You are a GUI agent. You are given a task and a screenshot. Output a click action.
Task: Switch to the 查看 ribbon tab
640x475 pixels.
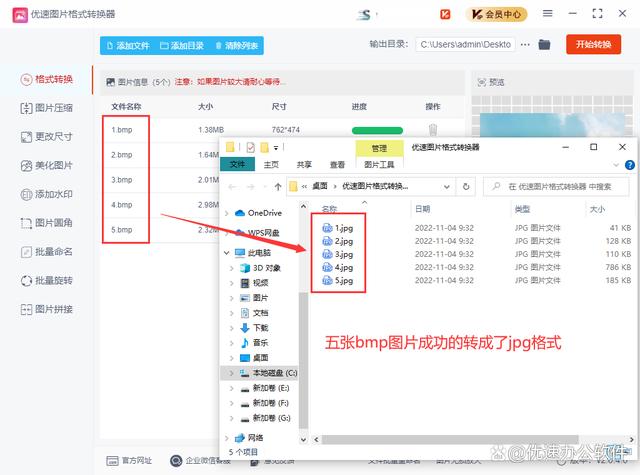(x=337, y=164)
